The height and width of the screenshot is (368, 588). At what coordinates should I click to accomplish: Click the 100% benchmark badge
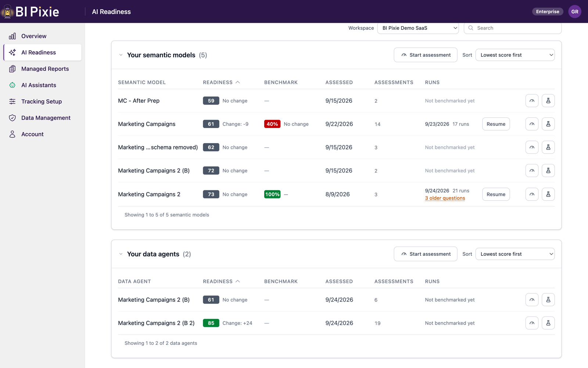[272, 194]
